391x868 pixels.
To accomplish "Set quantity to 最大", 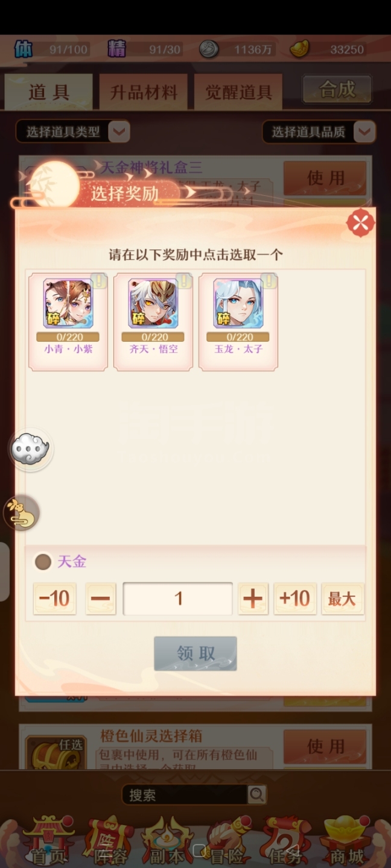I will click(x=342, y=599).
